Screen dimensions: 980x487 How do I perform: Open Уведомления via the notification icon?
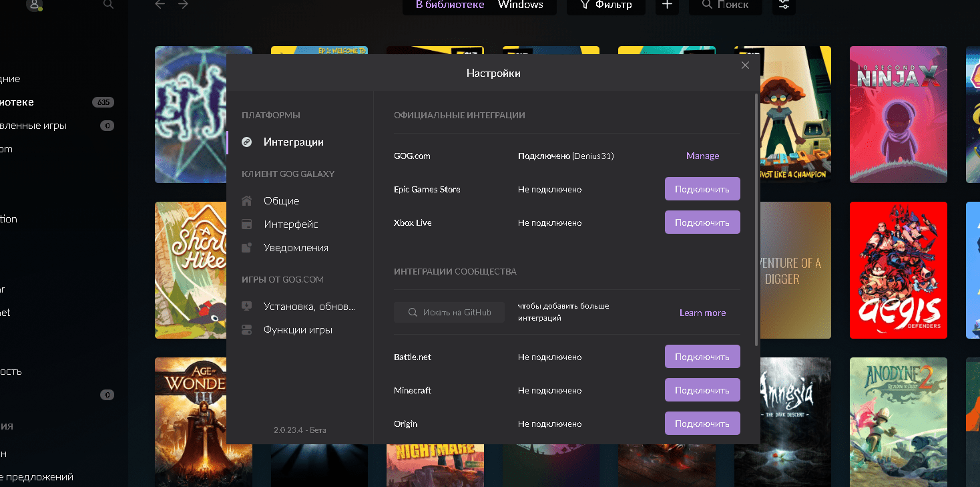click(x=247, y=247)
